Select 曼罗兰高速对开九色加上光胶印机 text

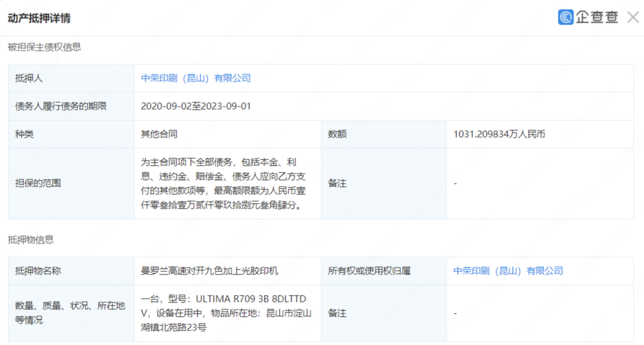(x=209, y=271)
